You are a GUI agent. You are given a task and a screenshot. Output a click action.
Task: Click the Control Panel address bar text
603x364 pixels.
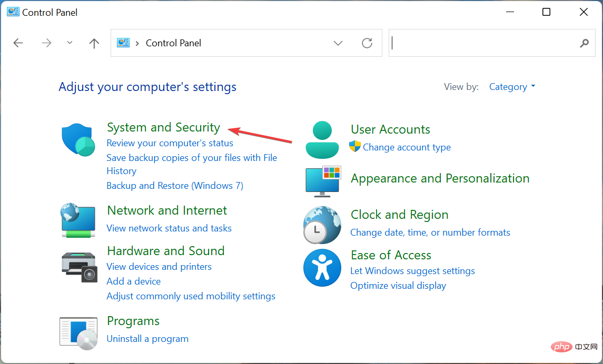click(x=173, y=43)
